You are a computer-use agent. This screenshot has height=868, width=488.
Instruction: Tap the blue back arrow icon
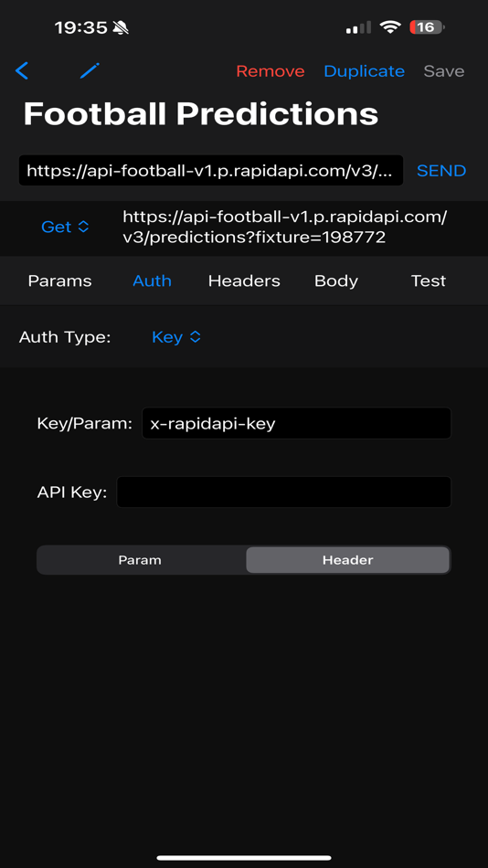coord(22,71)
